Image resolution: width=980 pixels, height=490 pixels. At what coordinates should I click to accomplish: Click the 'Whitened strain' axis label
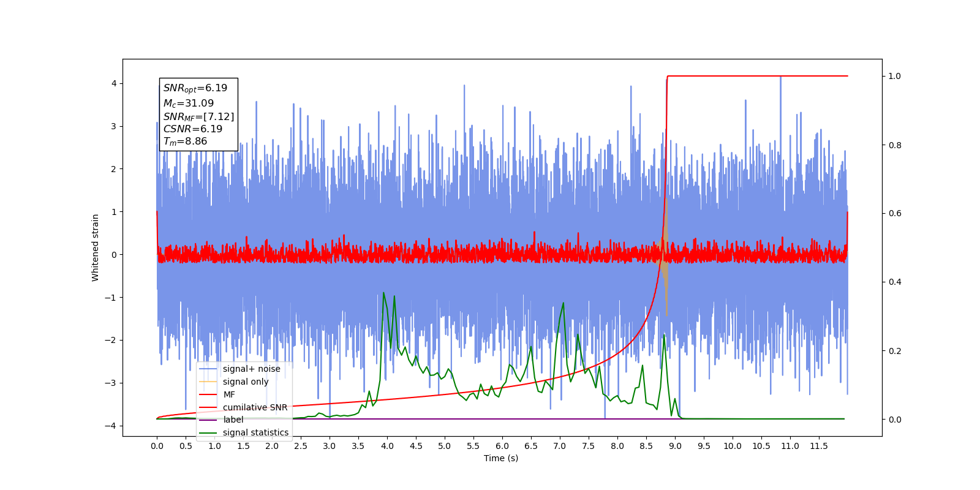(96, 247)
